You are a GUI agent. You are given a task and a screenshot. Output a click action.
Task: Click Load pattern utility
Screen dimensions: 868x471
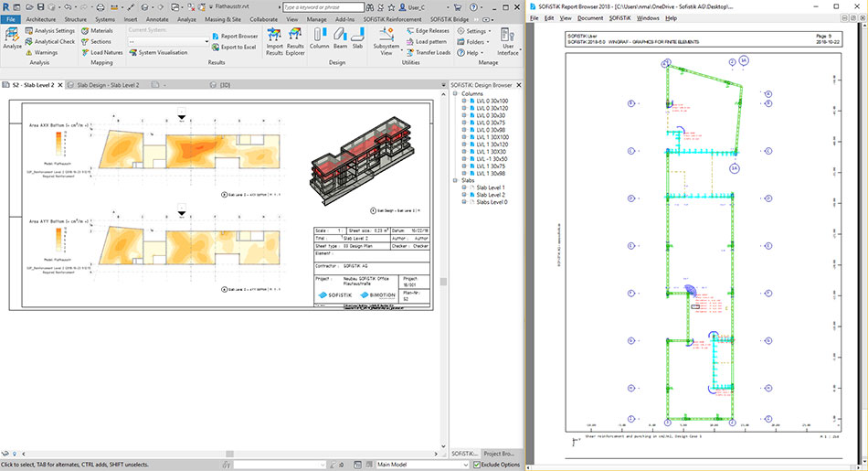coord(427,41)
